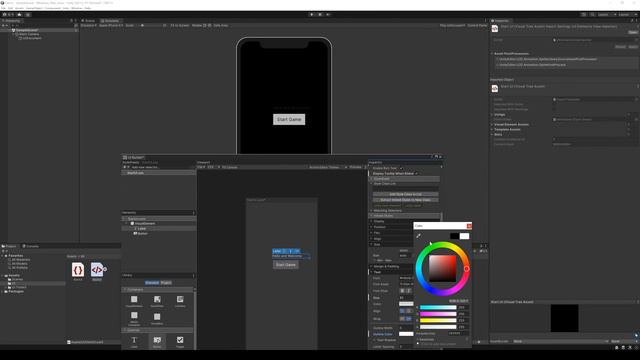Click Extract Inlined Styles to New Class button
The width and height of the screenshot is (640, 360).
[x=405, y=200]
